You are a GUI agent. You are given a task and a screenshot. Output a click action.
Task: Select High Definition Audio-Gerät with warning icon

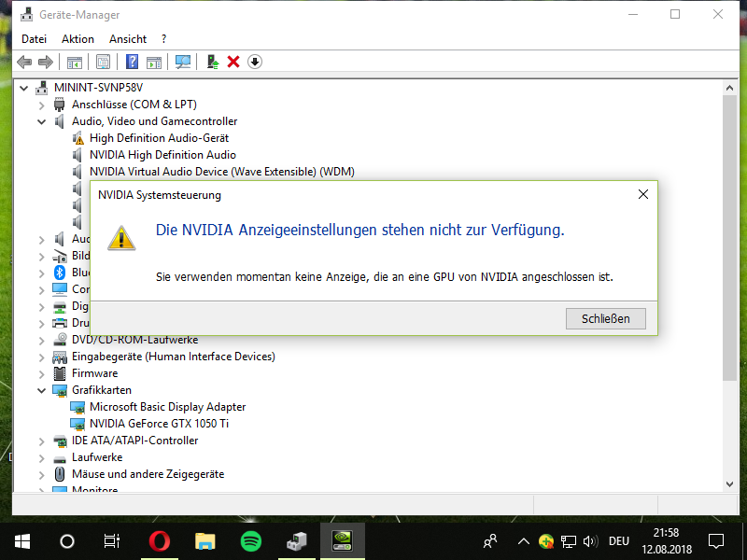click(159, 138)
